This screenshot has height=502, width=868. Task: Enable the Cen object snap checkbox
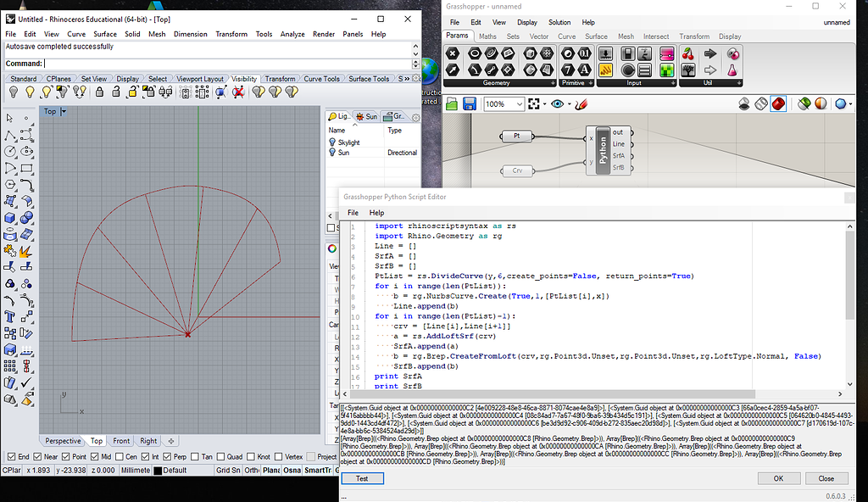119,457
